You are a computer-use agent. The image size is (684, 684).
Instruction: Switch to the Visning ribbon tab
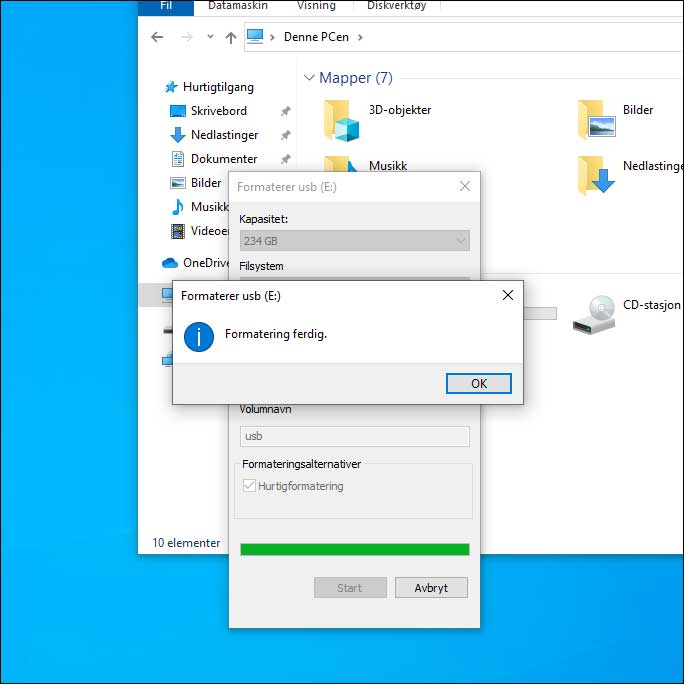point(316,5)
